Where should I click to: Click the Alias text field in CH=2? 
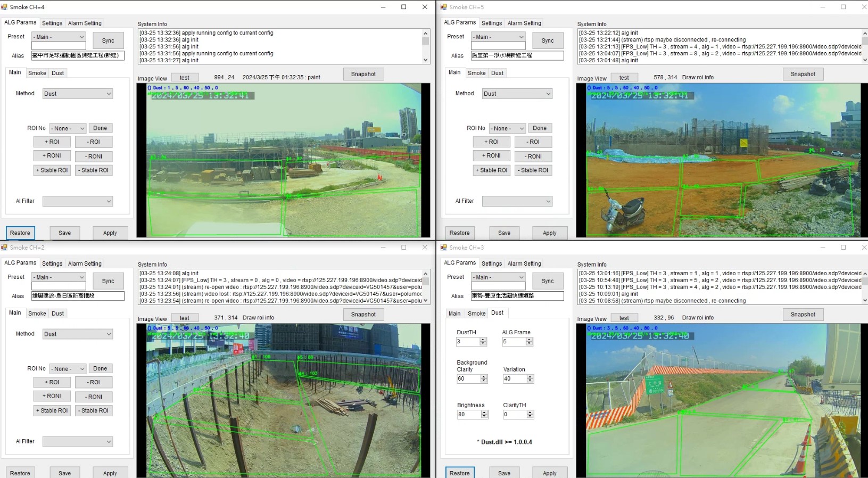78,295
